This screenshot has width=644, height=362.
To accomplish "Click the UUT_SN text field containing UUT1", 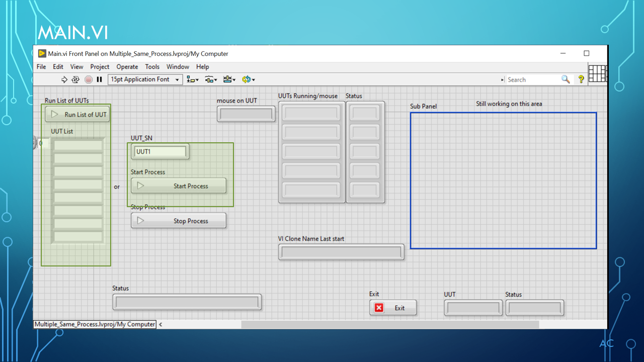I will 159,151.
